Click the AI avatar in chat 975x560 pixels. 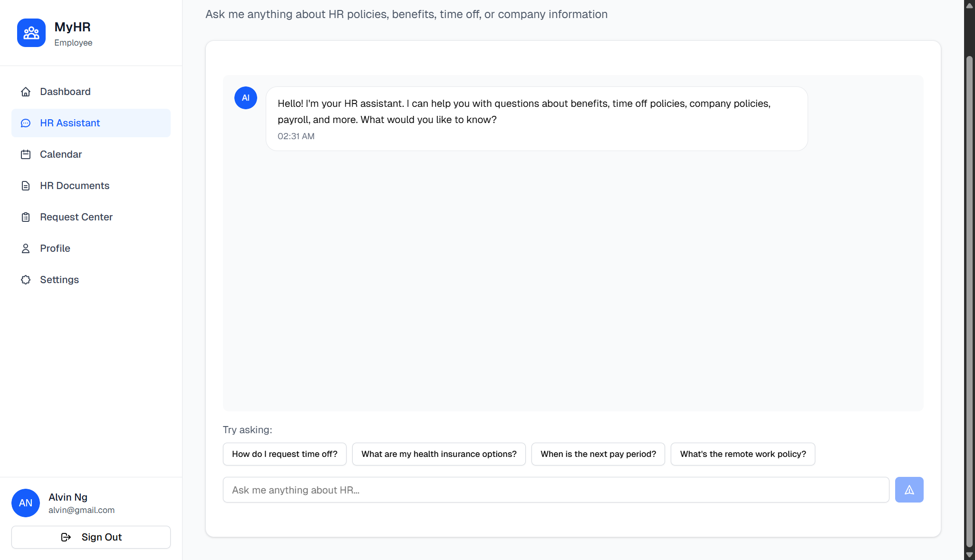(x=246, y=98)
